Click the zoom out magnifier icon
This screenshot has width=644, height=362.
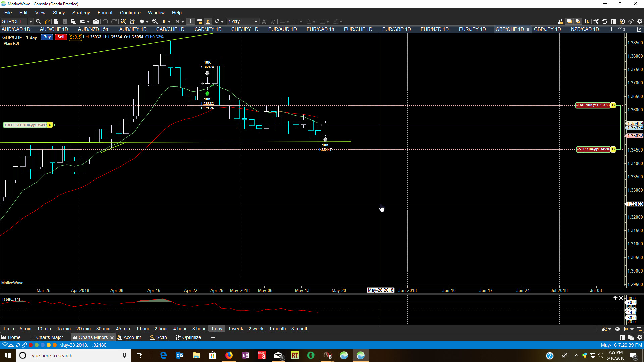155,21
